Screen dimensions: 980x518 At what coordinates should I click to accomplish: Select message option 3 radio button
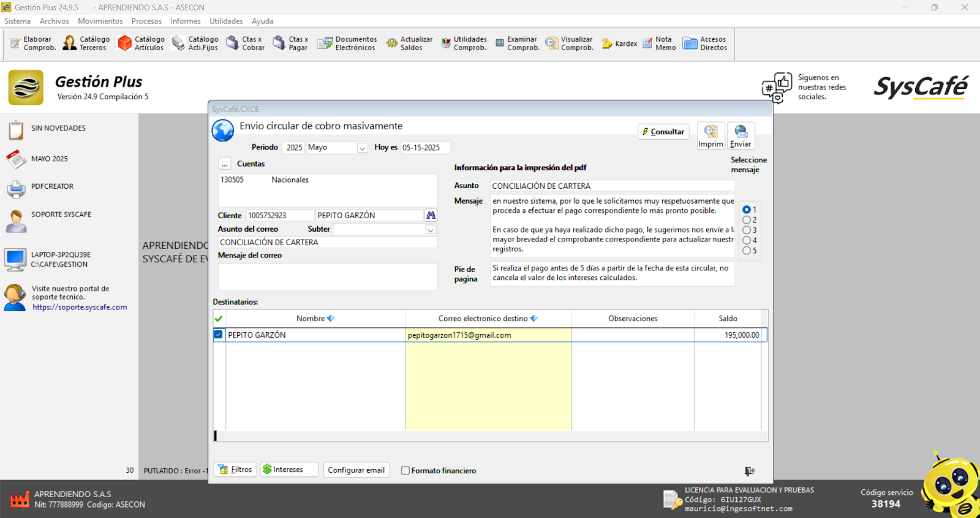point(747,230)
